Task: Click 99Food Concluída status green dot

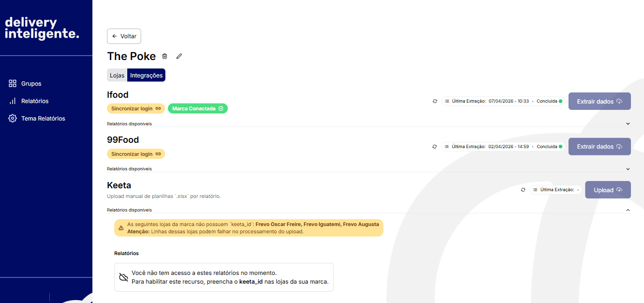Action: tap(560, 146)
